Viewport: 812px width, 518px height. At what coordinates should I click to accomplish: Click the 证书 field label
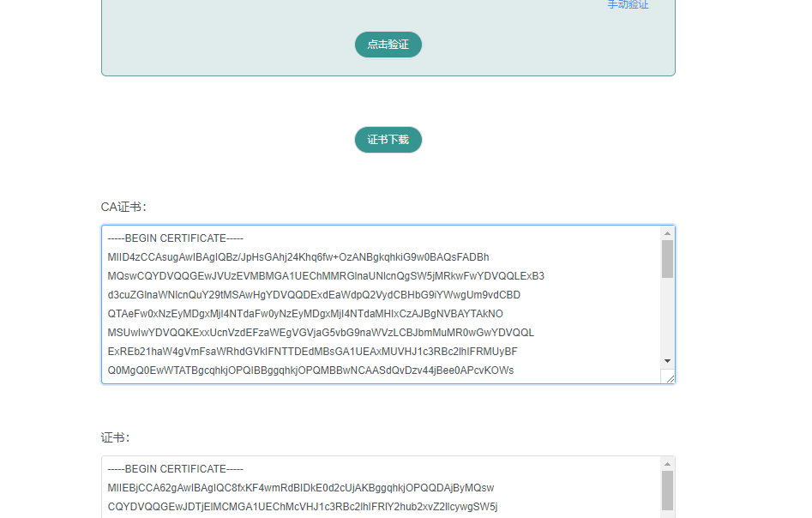(115, 437)
